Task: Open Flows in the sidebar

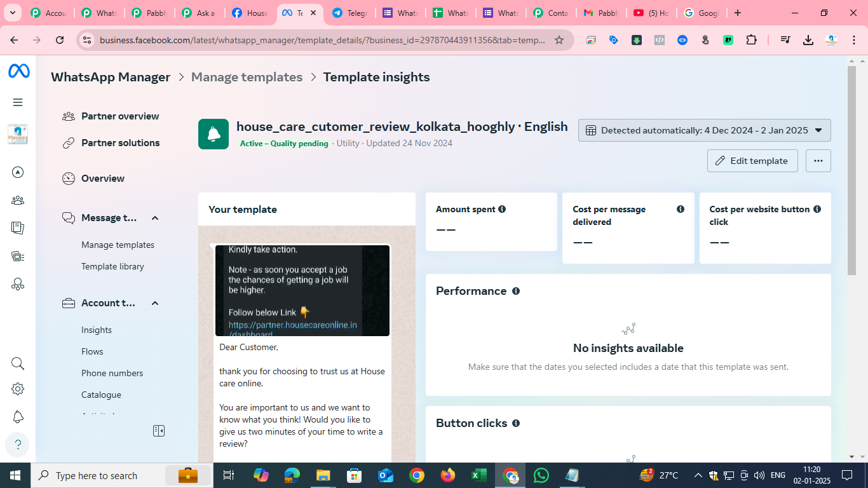Action: (x=92, y=351)
